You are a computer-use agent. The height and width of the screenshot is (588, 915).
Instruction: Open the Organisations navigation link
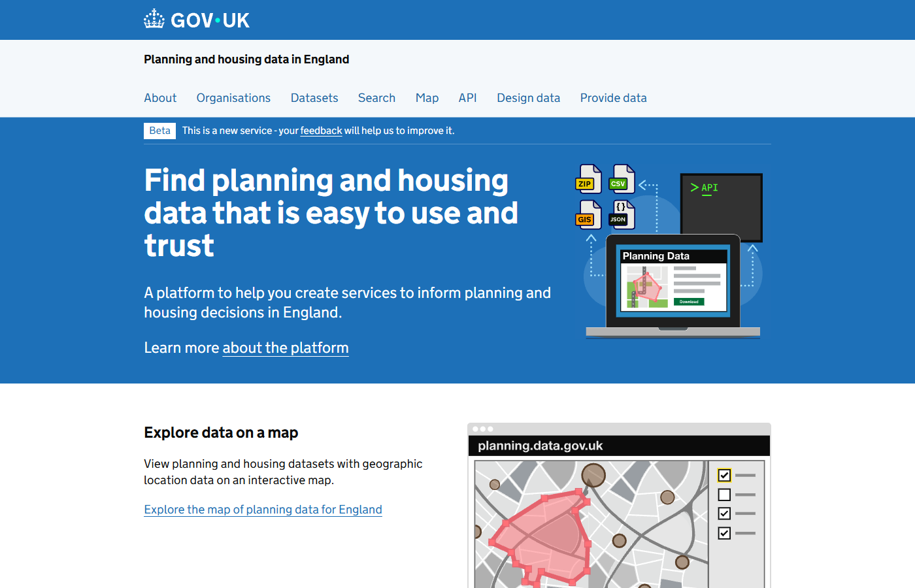click(x=233, y=98)
